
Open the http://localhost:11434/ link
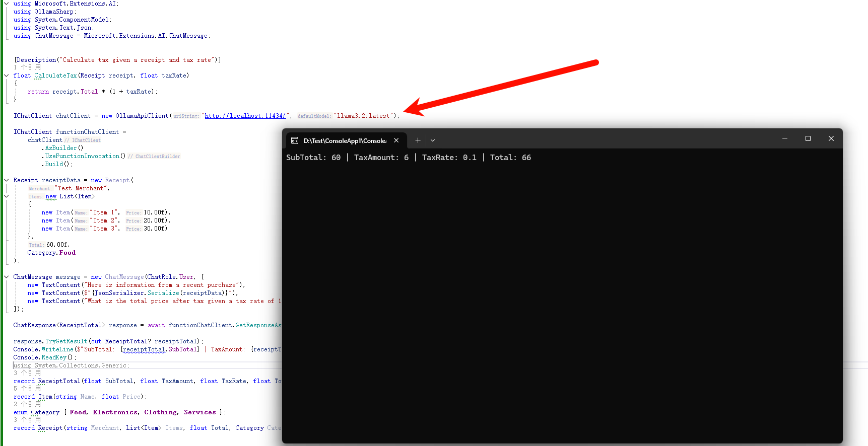[245, 116]
